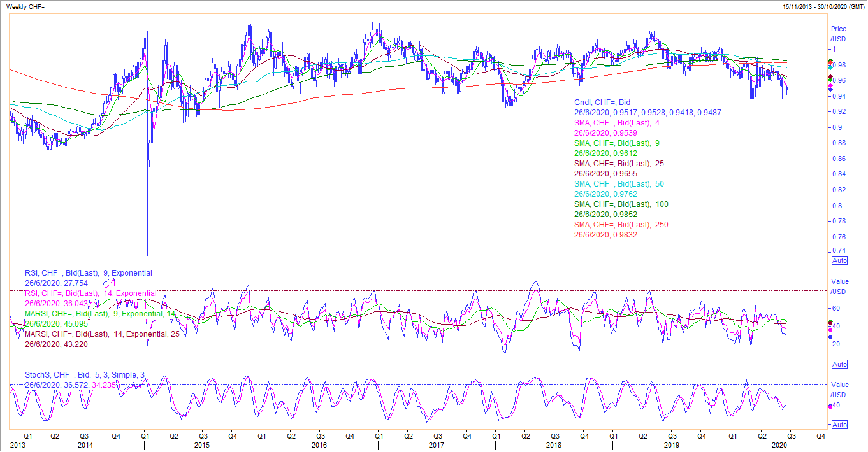The height and width of the screenshot is (452, 868).
Task: Select the 'MARSI, CHF=, Bid(Last), 14, Exponential, 25' label
Action: tap(102, 334)
